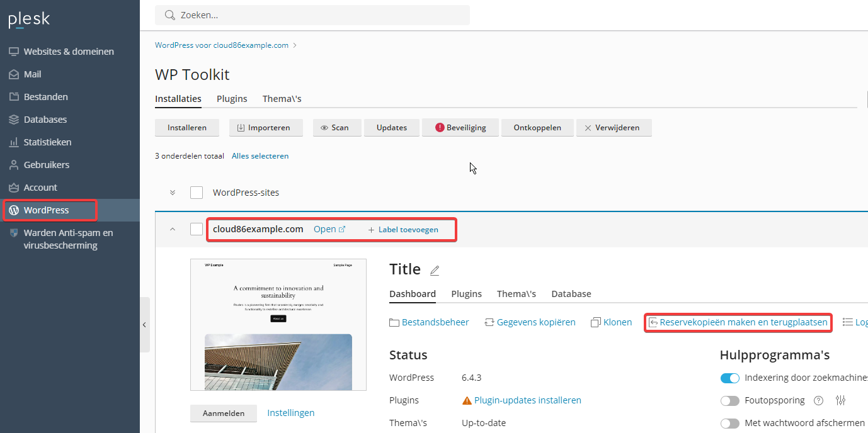Click the plus icon before Label toevoegen

[372, 230]
